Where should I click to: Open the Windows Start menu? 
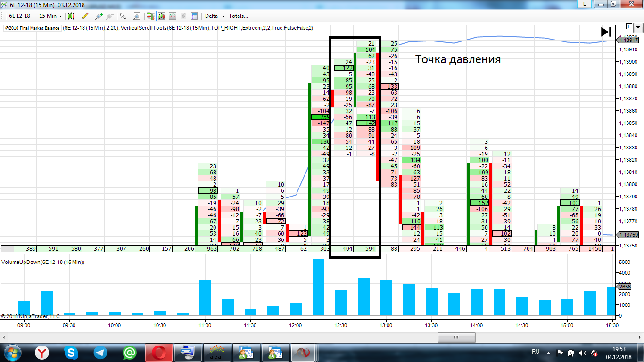coord(12,352)
